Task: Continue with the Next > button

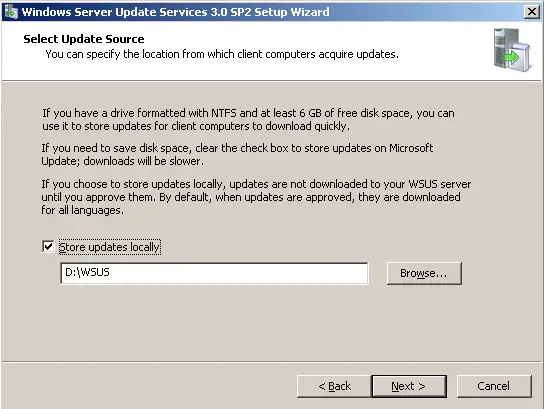Action: 409,386
